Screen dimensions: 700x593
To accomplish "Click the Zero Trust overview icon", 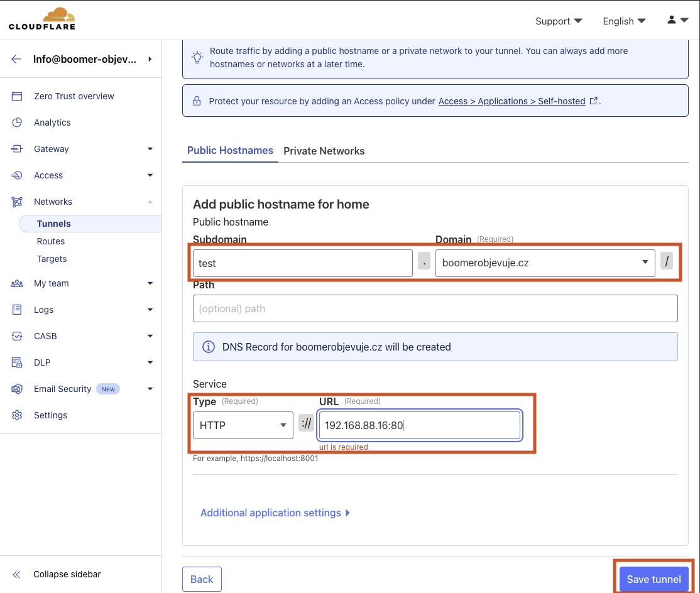I will [x=17, y=96].
